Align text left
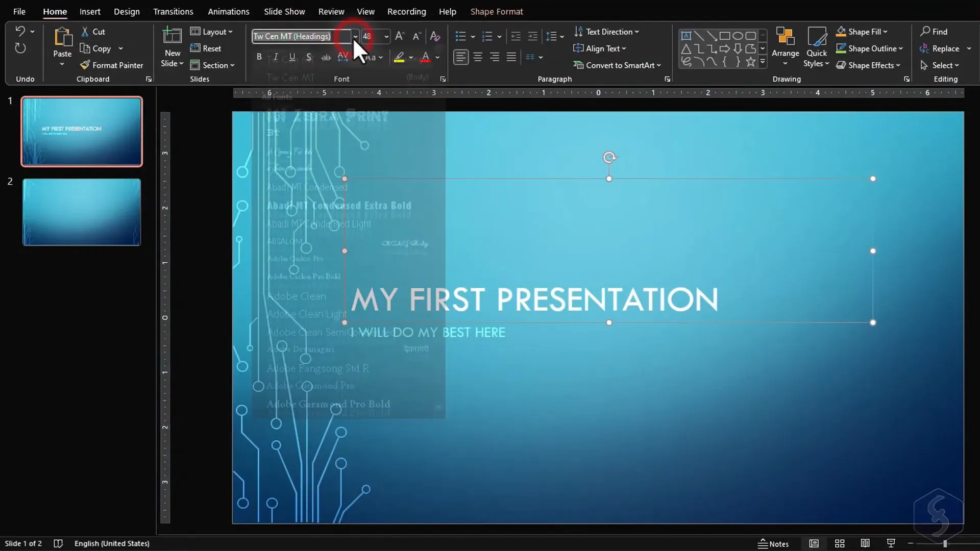Screen dimensions: 980x551 tap(461, 57)
